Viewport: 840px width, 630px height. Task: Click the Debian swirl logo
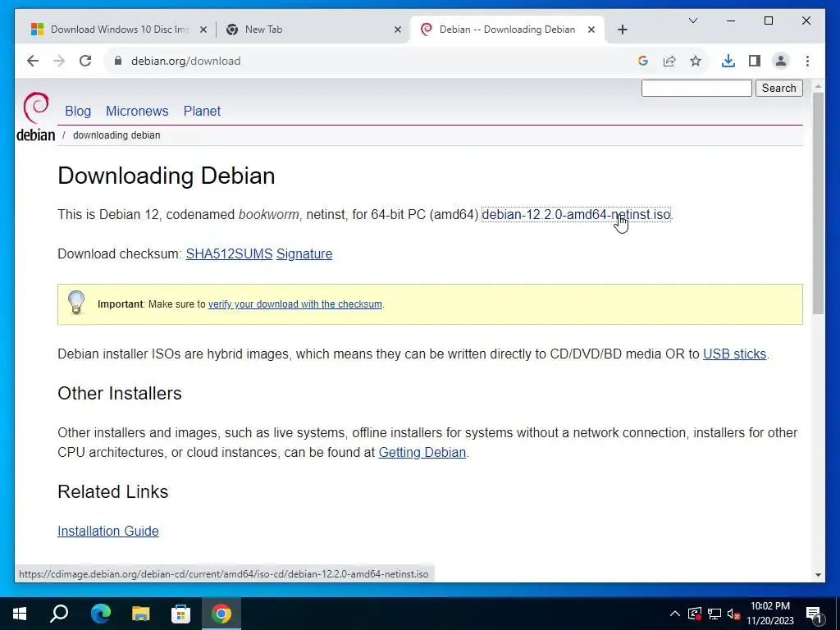[x=36, y=116]
